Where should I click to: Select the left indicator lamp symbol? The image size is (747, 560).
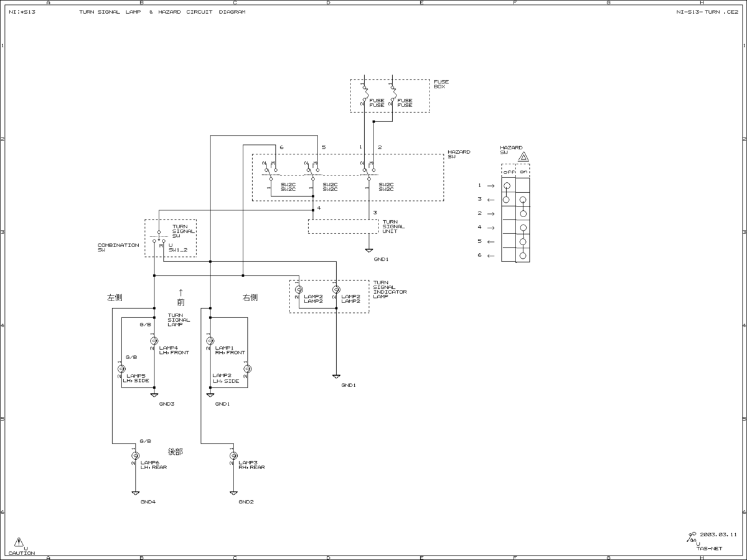coord(299,290)
